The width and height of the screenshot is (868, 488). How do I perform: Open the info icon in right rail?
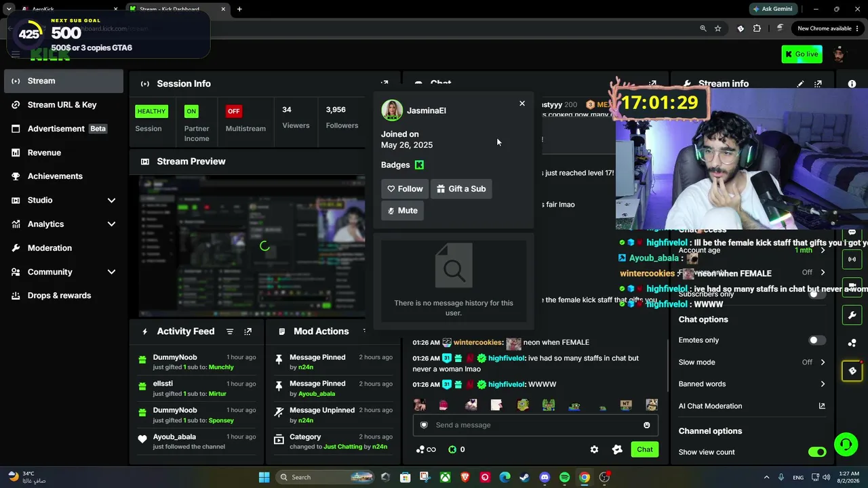[x=852, y=84]
